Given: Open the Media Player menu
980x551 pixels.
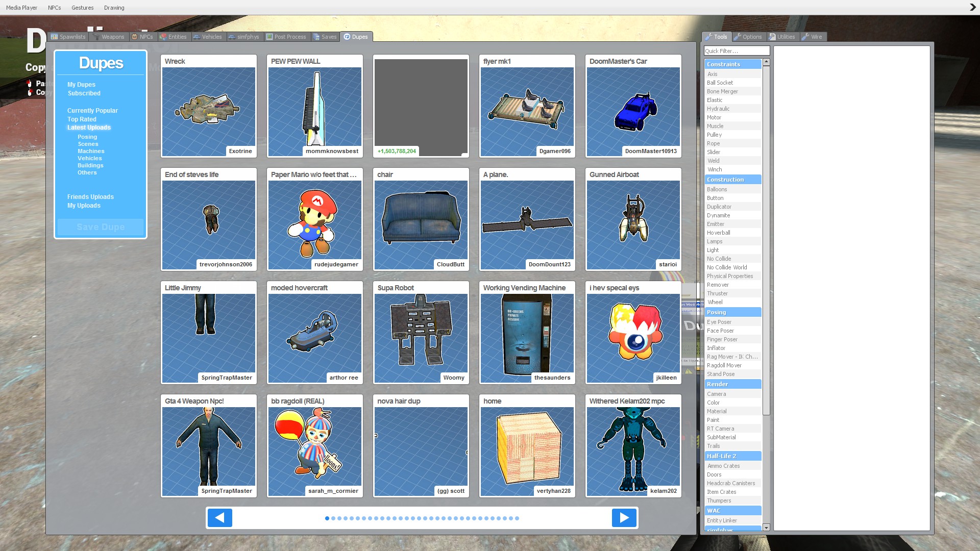Looking at the screenshot, I should (21, 8).
